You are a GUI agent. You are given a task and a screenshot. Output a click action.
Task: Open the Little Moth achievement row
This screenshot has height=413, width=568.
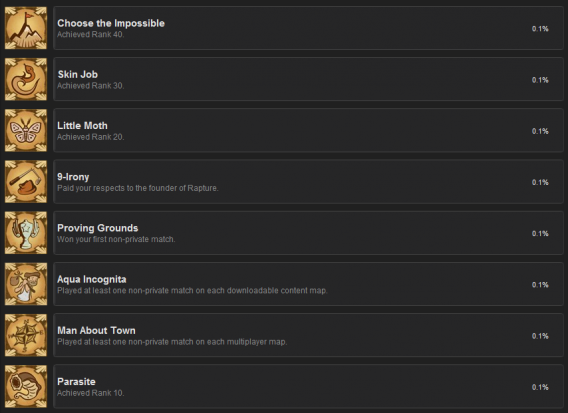(x=308, y=130)
